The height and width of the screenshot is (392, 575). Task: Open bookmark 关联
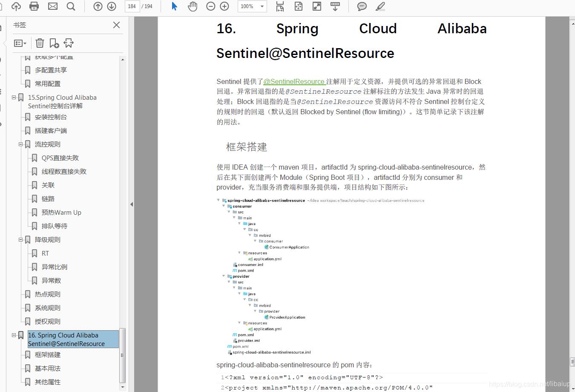coord(48,185)
